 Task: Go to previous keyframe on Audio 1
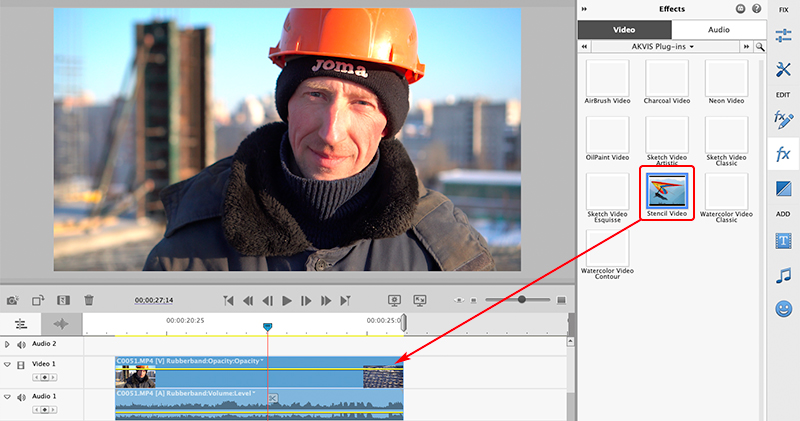tap(37, 410)
